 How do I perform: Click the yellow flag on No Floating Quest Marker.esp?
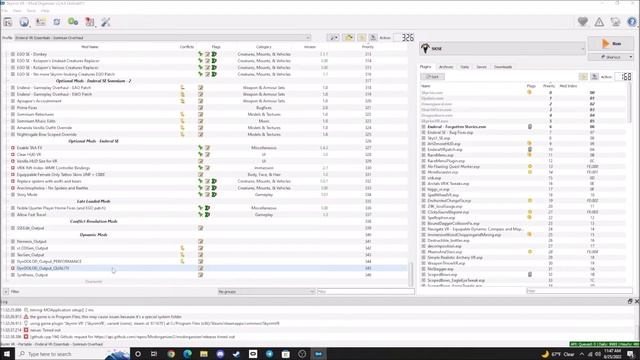pos(530,167)
